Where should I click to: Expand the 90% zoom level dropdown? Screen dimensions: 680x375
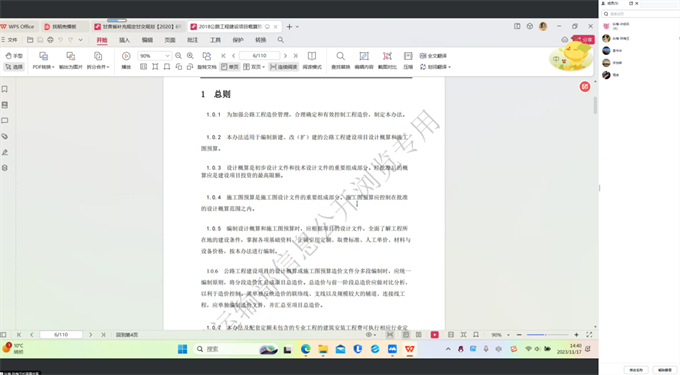coord(167,56)
